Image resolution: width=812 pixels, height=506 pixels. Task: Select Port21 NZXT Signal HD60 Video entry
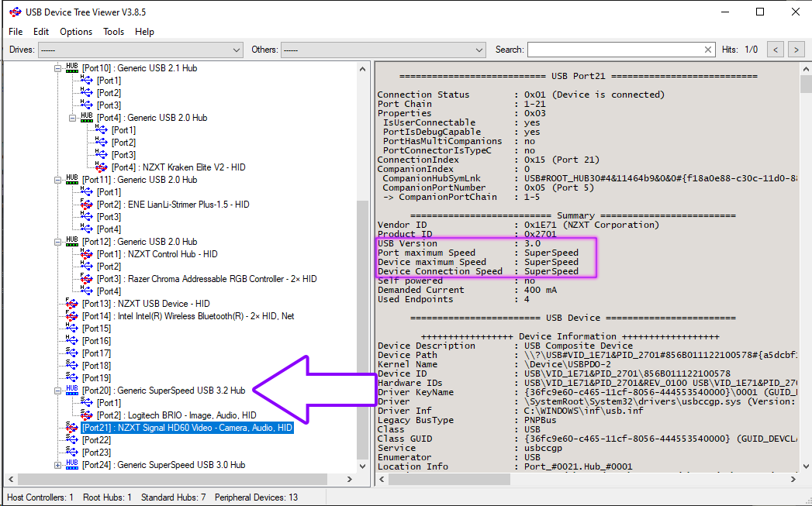[186, 428]
